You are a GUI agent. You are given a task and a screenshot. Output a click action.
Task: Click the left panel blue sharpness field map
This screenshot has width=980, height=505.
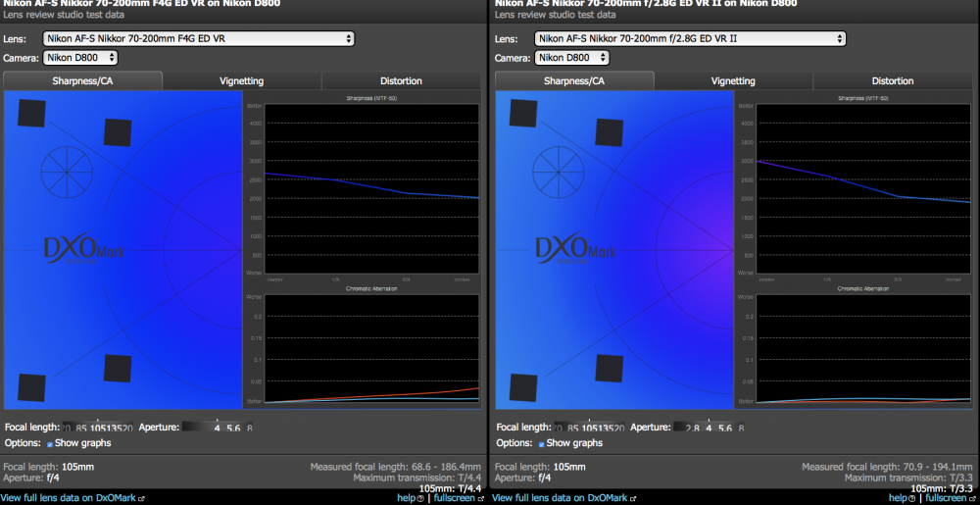click(122, 250)
